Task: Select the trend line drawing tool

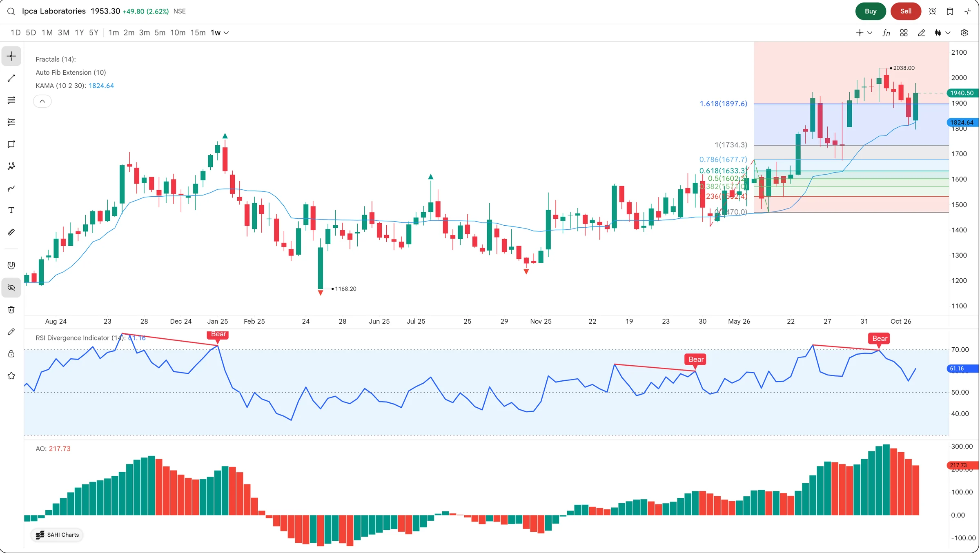Action: pyautogui.click(x=11, y=78)
